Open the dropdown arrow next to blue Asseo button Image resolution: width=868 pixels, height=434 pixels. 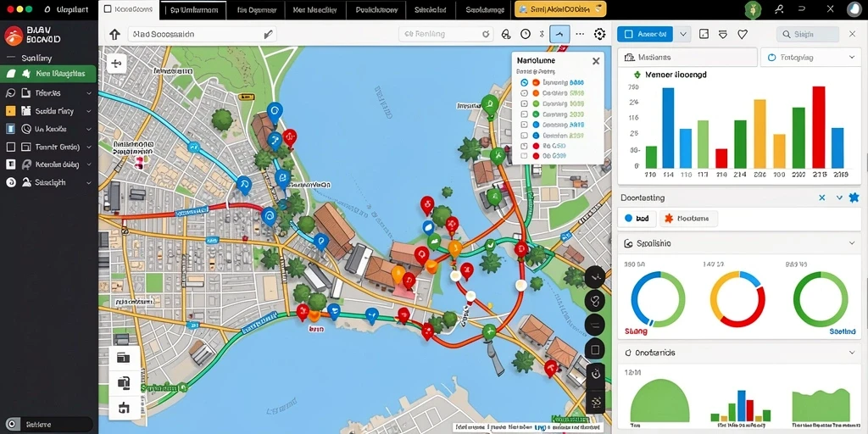(x=683, y=34)
